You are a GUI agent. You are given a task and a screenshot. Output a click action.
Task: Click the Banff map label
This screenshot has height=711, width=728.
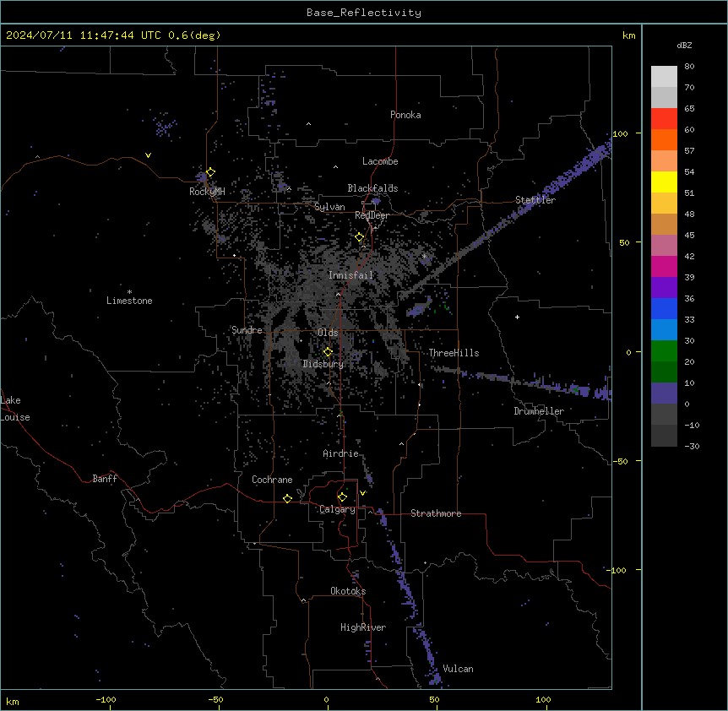pyautogui.click(x=105, y=479)
